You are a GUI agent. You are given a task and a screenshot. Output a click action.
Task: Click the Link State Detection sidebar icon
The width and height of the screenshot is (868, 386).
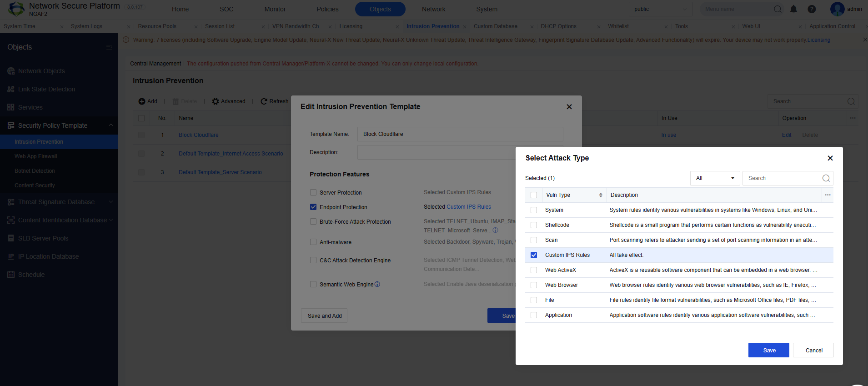(x=11, y=89)
